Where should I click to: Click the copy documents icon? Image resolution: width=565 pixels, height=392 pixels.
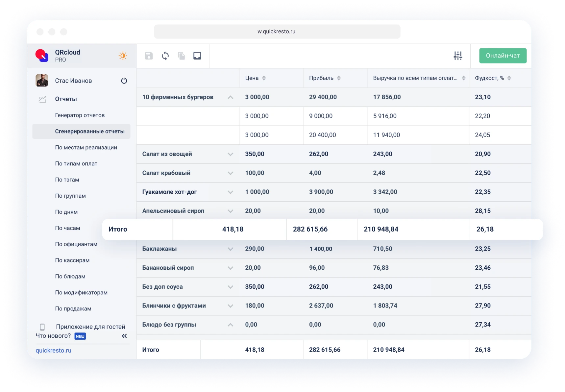pyautogui.click(x=181, y=56)
